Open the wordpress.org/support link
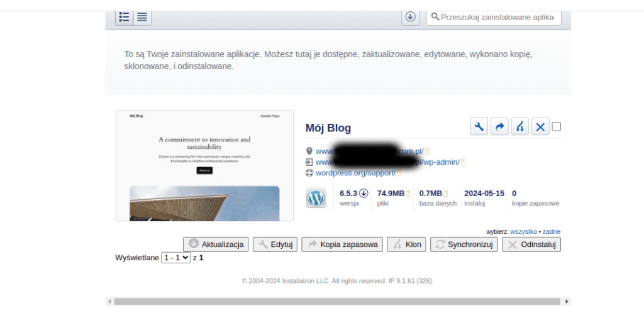Image resolution: width=644 pixels, height=318 pixels. tap(355, 173)
